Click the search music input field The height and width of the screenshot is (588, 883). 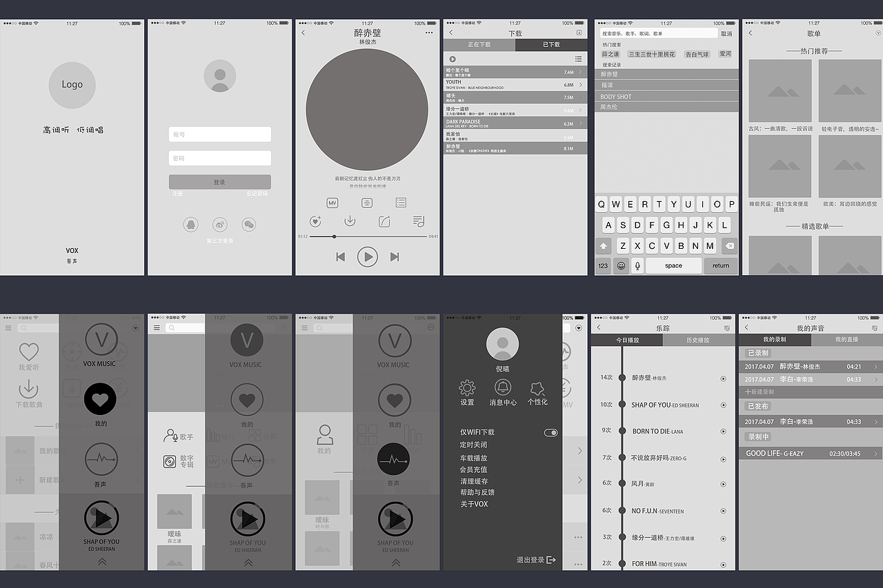point(658,33)
